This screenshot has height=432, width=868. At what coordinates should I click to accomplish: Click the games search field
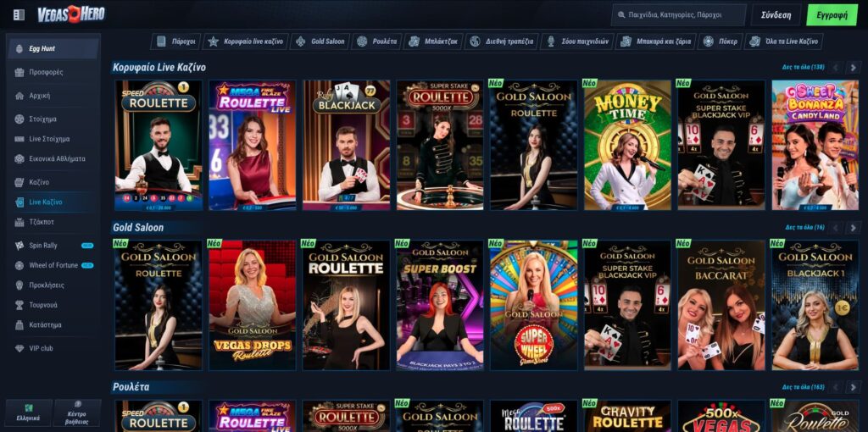tap(679, 15)
